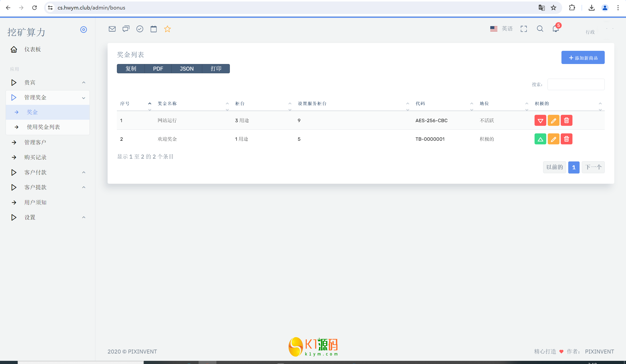Click the red delete icon for 欢迎奖金
This screenshot has width=626, height=364.
point(566,139)
